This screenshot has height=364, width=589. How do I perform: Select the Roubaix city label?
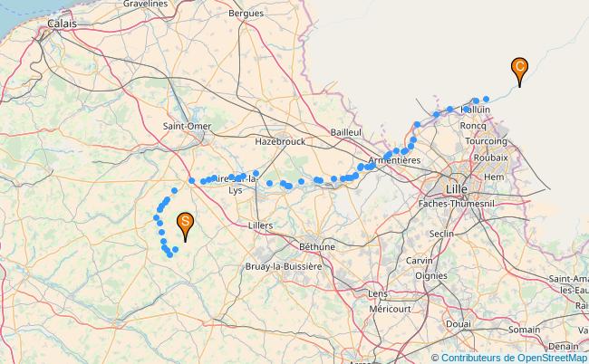(490, 158)
